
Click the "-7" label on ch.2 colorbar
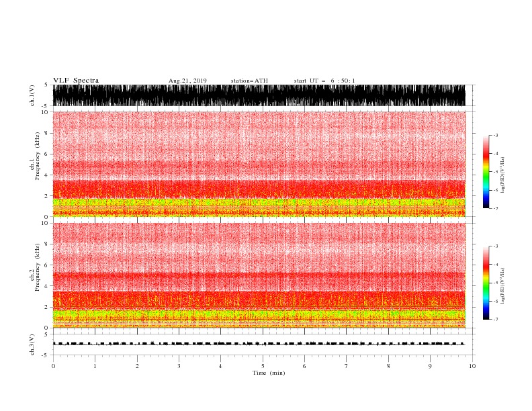[495, 319]
